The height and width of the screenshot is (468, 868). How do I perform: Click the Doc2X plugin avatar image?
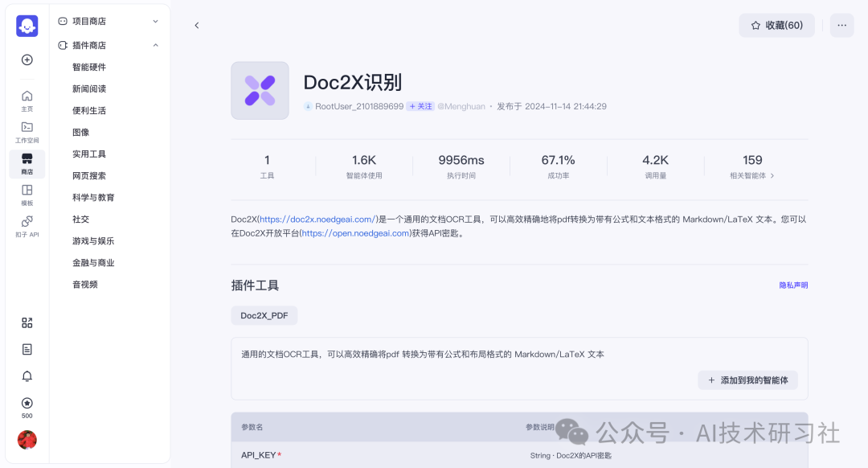point(260,90)
